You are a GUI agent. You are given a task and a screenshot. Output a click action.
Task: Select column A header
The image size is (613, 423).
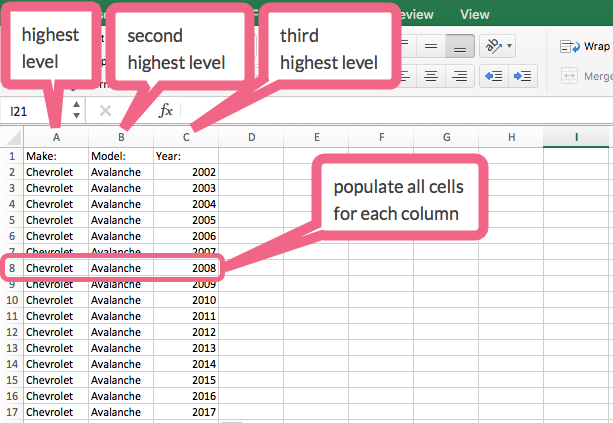pos(56,137)
